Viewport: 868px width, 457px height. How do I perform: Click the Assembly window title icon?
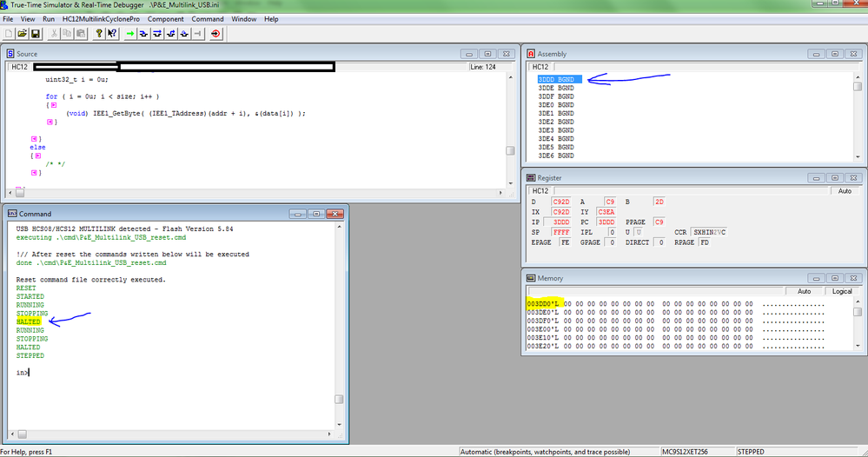pos(531,54)
